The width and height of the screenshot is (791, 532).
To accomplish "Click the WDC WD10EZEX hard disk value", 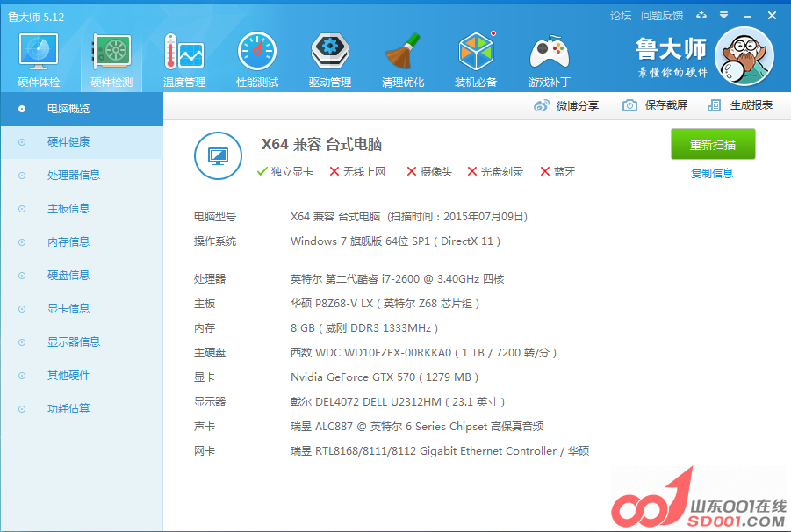I will (x=424, y=353).
